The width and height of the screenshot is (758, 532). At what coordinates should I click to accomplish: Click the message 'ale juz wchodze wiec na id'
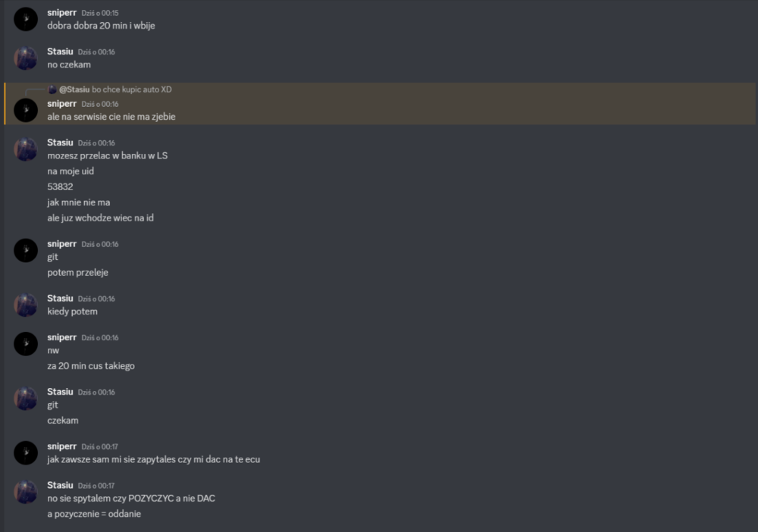[101, 218]
